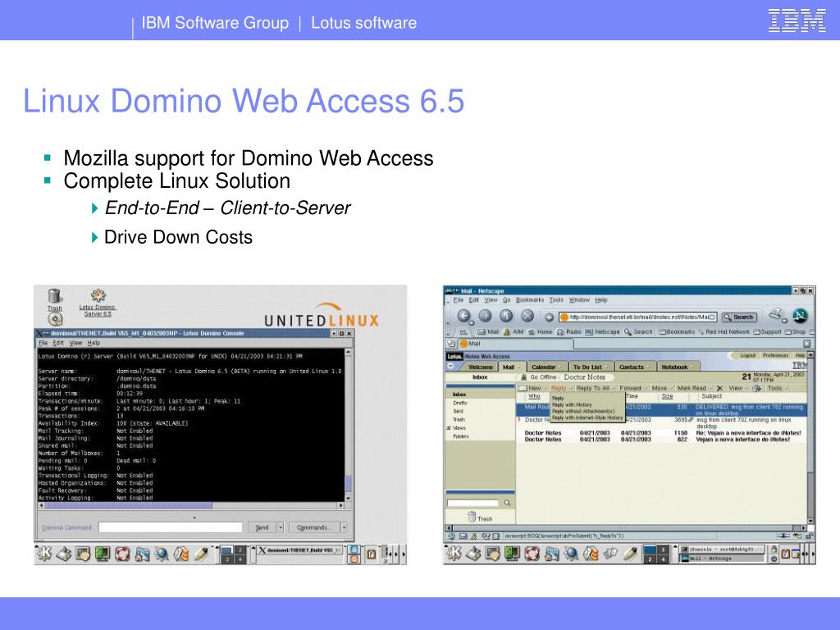Open Tools menu in Netscape menu bar

point(557,300)
